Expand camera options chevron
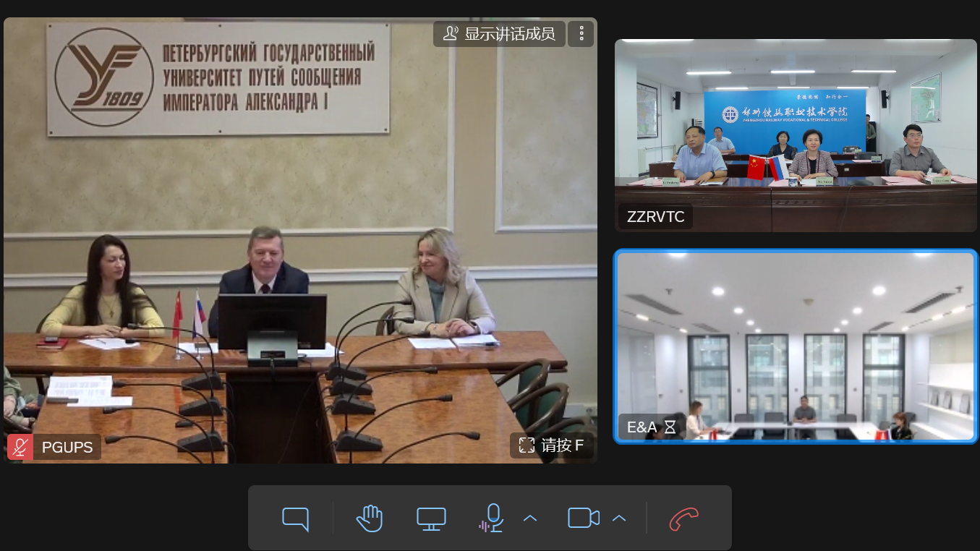 click(619, 518)
